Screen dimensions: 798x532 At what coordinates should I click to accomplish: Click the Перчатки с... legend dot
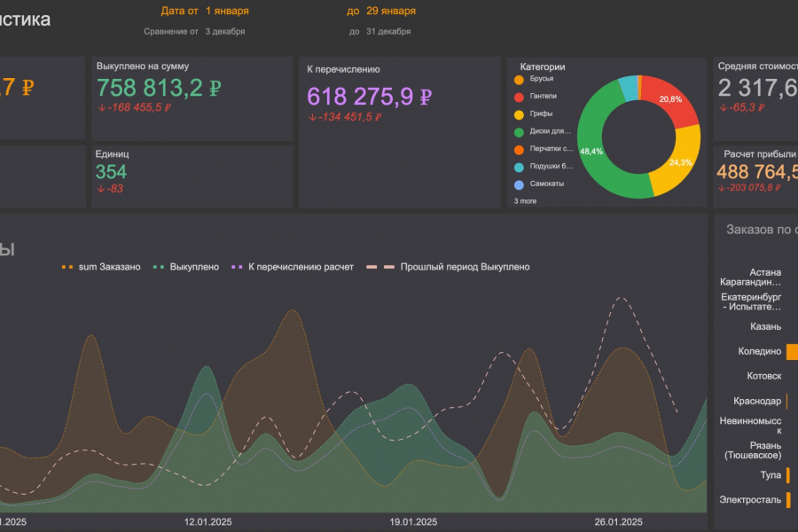pos(519,150)
